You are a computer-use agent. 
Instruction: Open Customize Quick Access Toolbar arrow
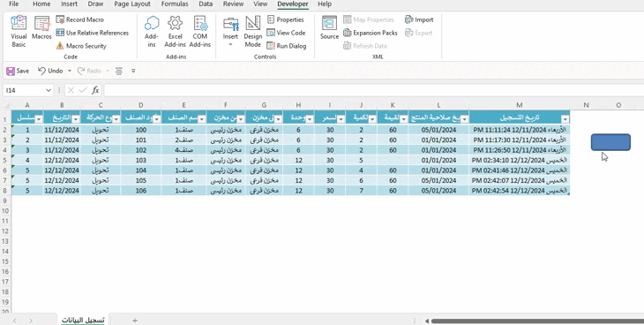[133, 71]
